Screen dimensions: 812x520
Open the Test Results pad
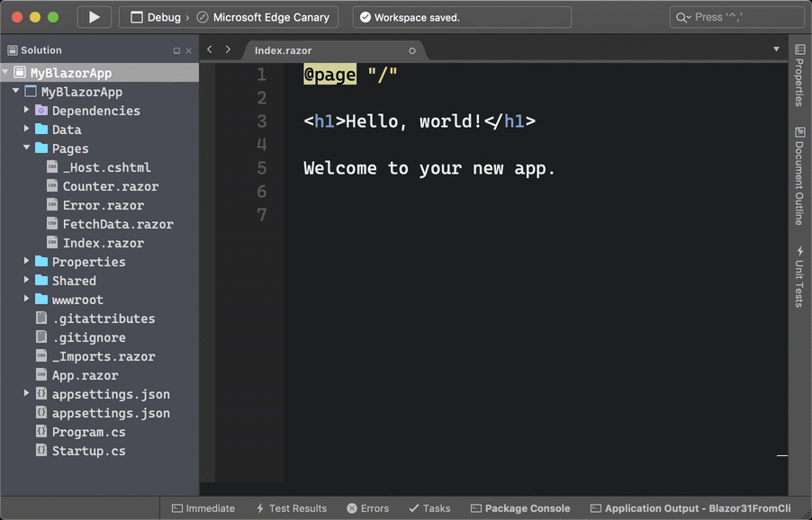(x=292, y=508)
